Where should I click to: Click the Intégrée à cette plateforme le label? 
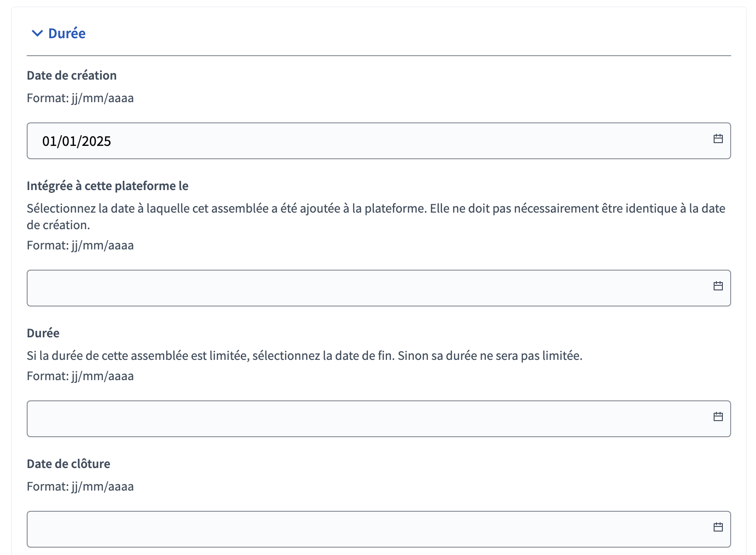[x=108, y=186]
